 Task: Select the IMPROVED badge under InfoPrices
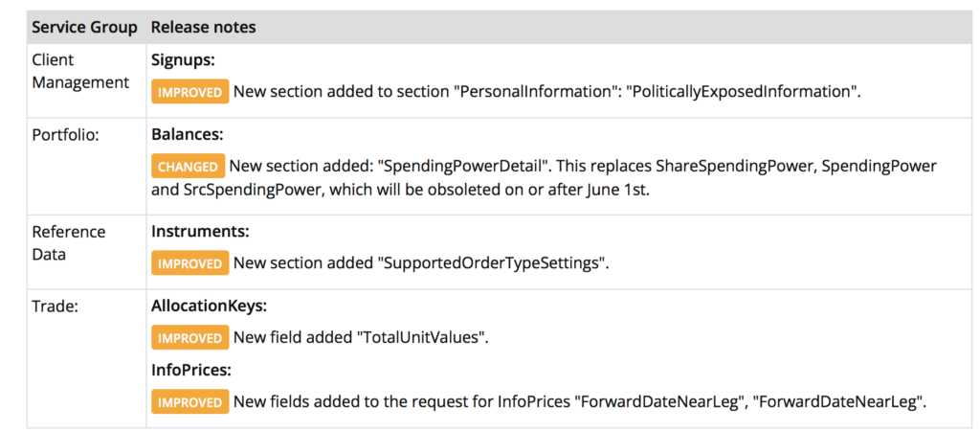point(189,402)
